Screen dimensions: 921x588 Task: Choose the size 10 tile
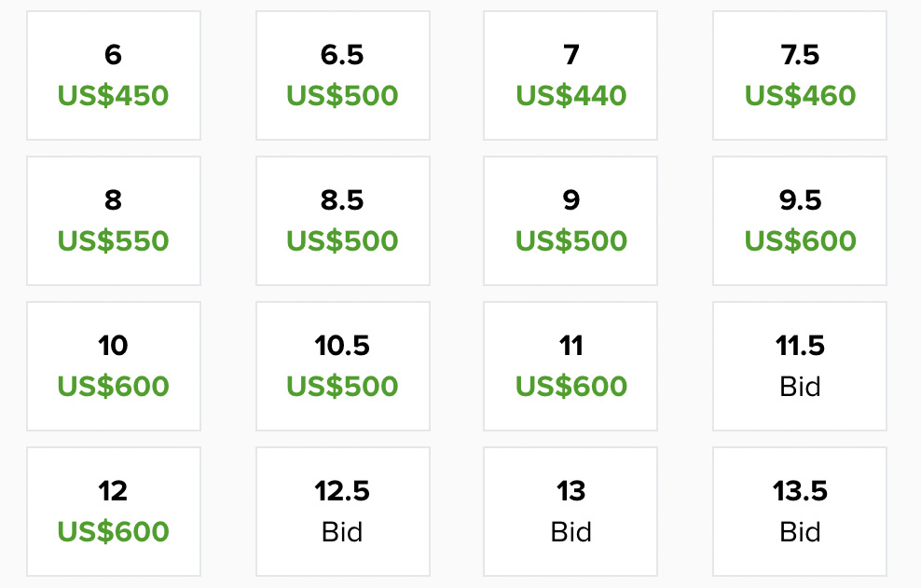pyautogui.click(x=114, y=366)
